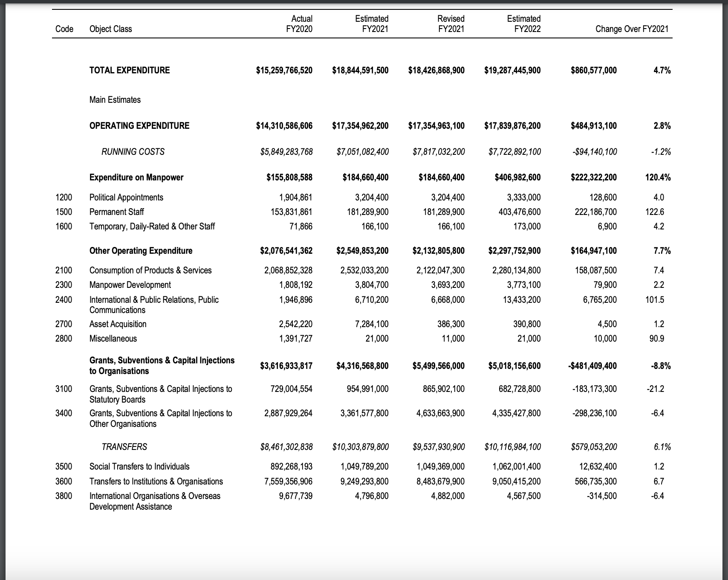Select the RUNNING COSTS italic label
Viewport: 728px width, 580px height.
133,152
